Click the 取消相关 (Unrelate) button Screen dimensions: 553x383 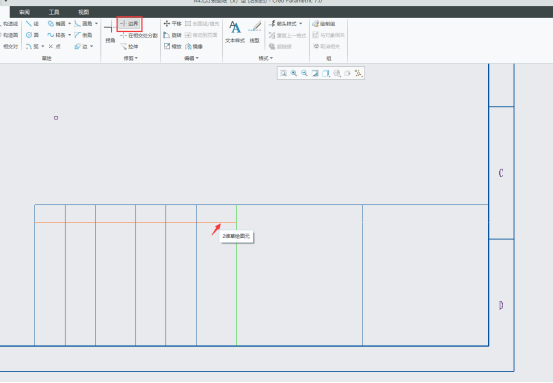pyautogui.click(x=327, y=46)
